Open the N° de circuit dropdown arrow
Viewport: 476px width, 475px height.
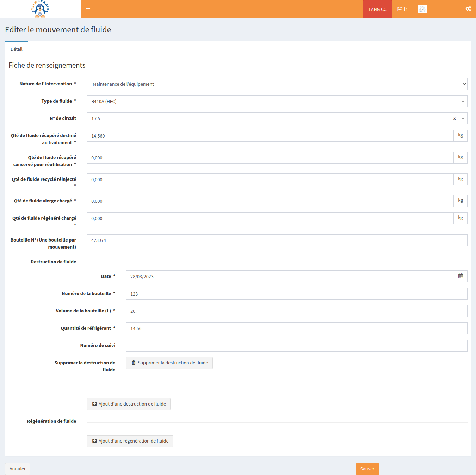point(463,118)
